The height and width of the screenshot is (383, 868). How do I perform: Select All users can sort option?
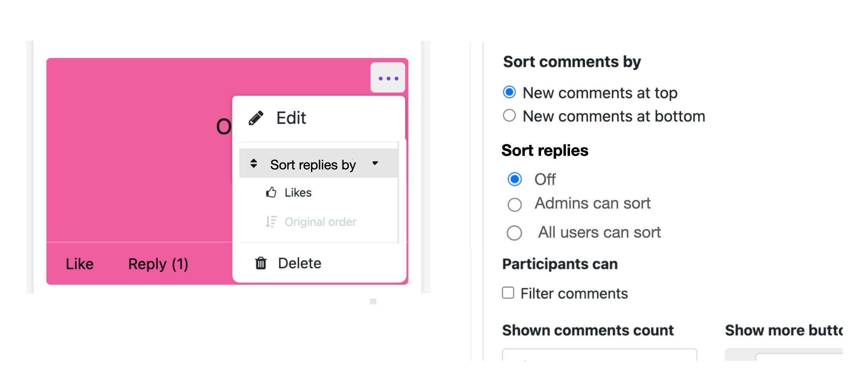pyautogui.click(x=514, y=233)
